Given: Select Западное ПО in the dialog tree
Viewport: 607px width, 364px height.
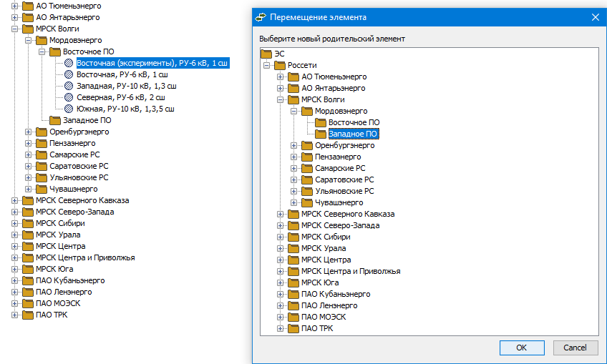Looking at the screenshot, I should (353, 134).
